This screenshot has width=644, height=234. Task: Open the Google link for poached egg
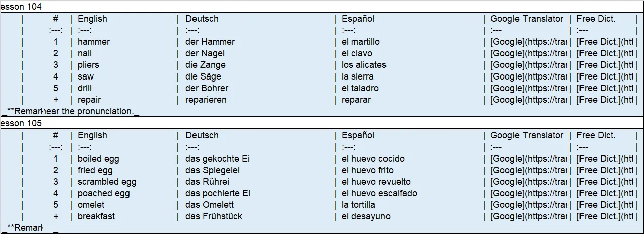click(529, 193)
